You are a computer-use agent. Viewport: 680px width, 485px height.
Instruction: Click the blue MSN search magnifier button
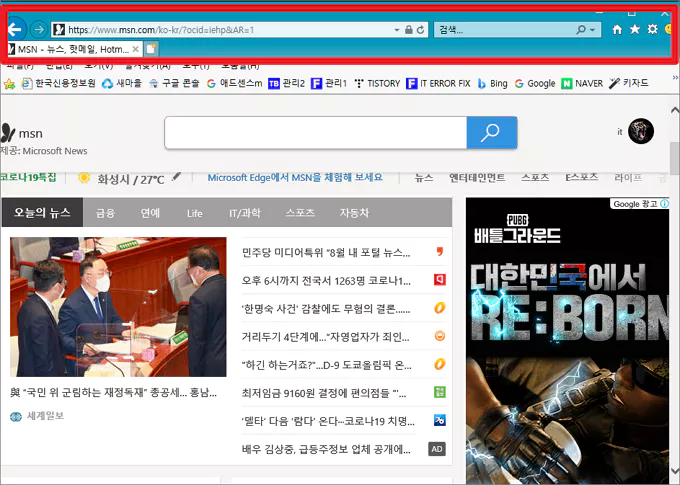coord(492,132)
